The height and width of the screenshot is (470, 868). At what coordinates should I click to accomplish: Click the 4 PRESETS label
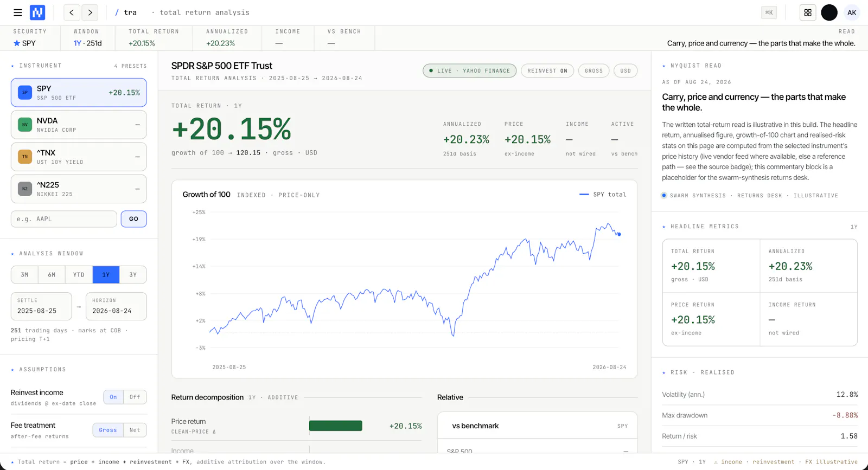[131, 66]
